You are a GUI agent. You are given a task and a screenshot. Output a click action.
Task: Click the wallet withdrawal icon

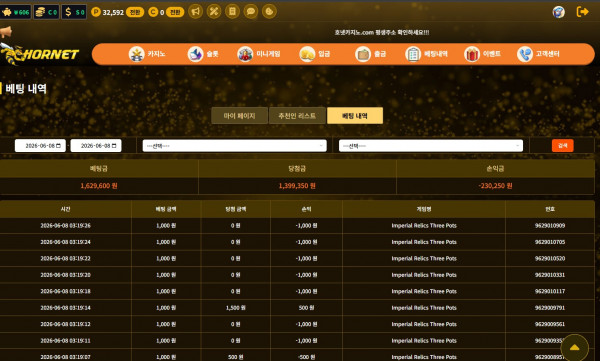pos(363,54)
